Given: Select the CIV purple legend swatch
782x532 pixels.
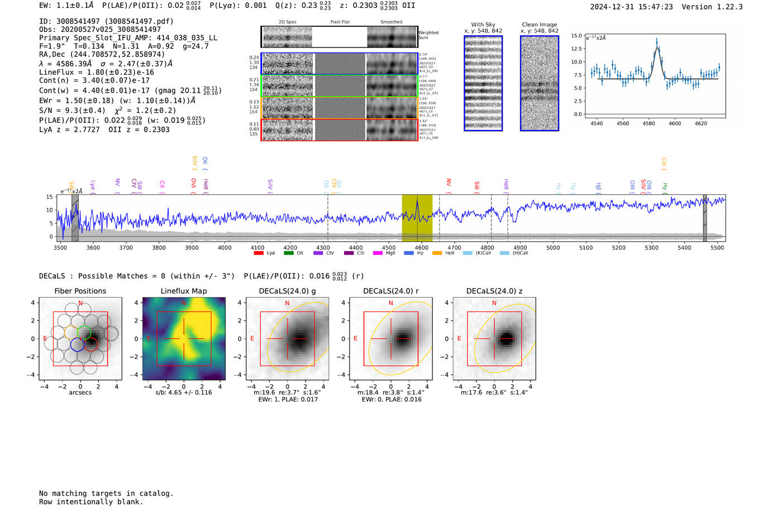Looking at the screenshot, I should 318,253.
